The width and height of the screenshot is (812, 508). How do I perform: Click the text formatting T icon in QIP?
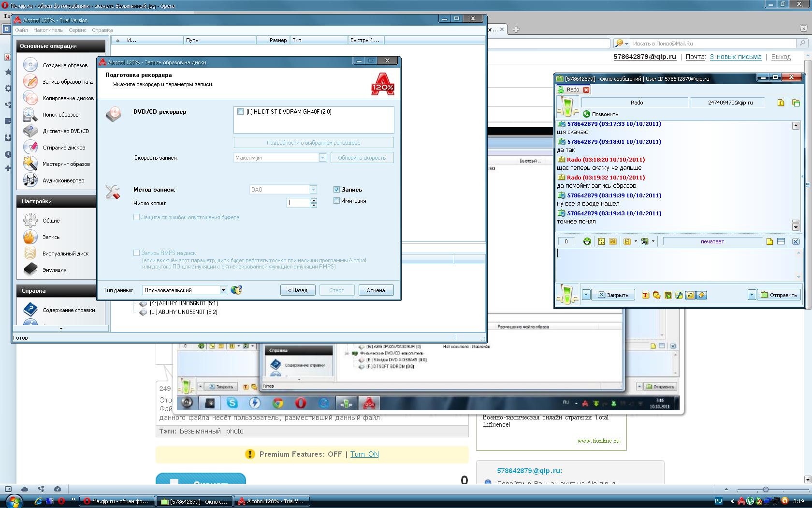pyautogui.click(x=645, y=295)
